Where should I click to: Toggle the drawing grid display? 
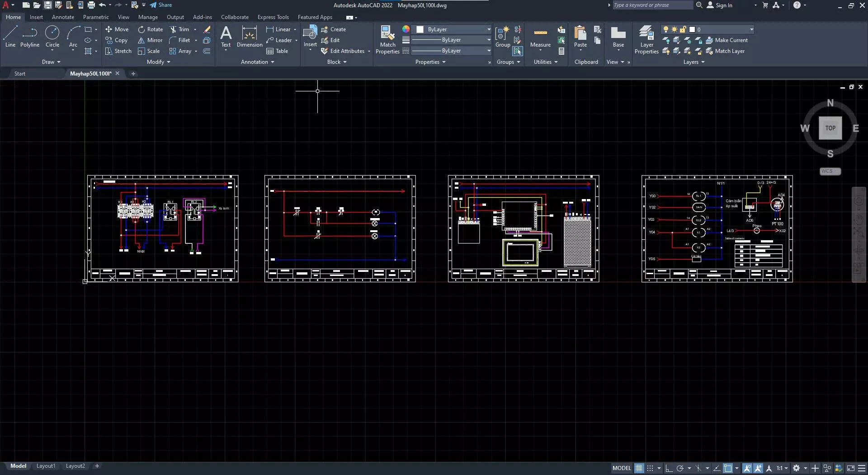[x=639, y=468]
